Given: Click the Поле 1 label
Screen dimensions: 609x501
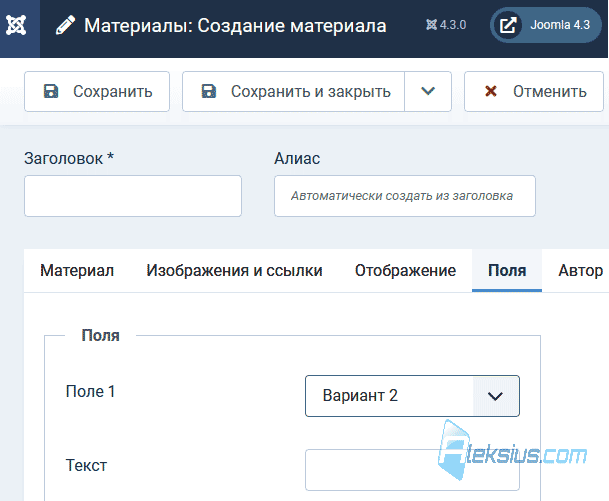Looking at the screenshot, I should pyautogui.click(x=90, y=391).
